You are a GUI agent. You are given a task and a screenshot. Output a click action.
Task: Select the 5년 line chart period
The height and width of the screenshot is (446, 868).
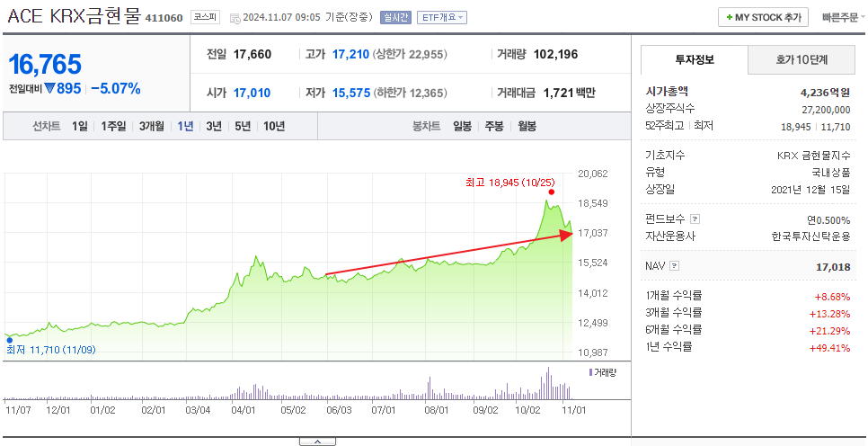(x=243, y=126)
